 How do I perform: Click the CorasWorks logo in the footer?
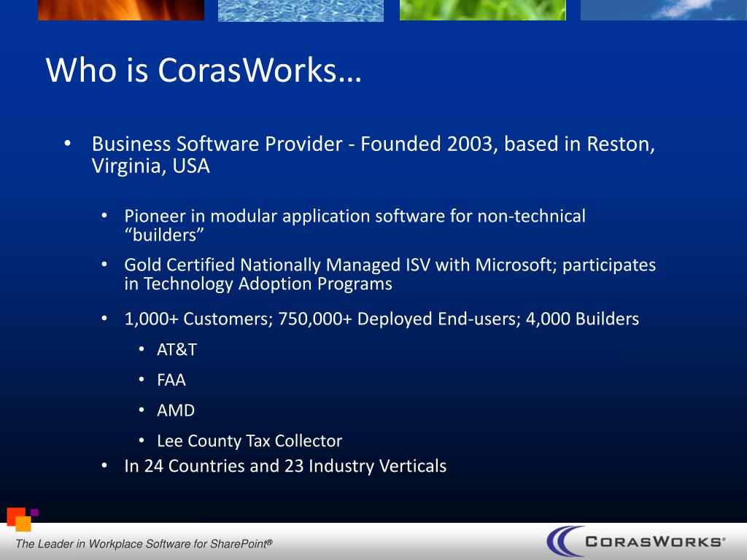point(636,542)
